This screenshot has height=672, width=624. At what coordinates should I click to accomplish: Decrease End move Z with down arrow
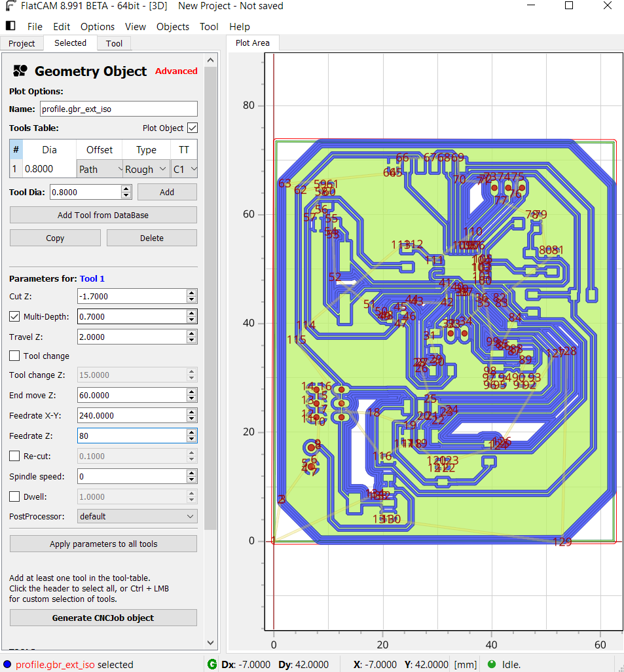192,399
